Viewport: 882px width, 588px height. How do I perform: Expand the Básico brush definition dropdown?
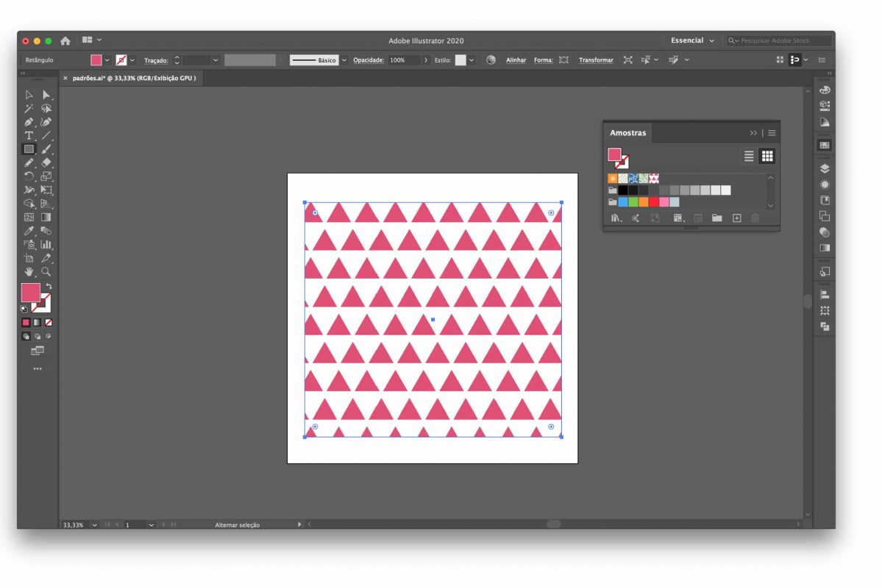[x=344, y=60]
